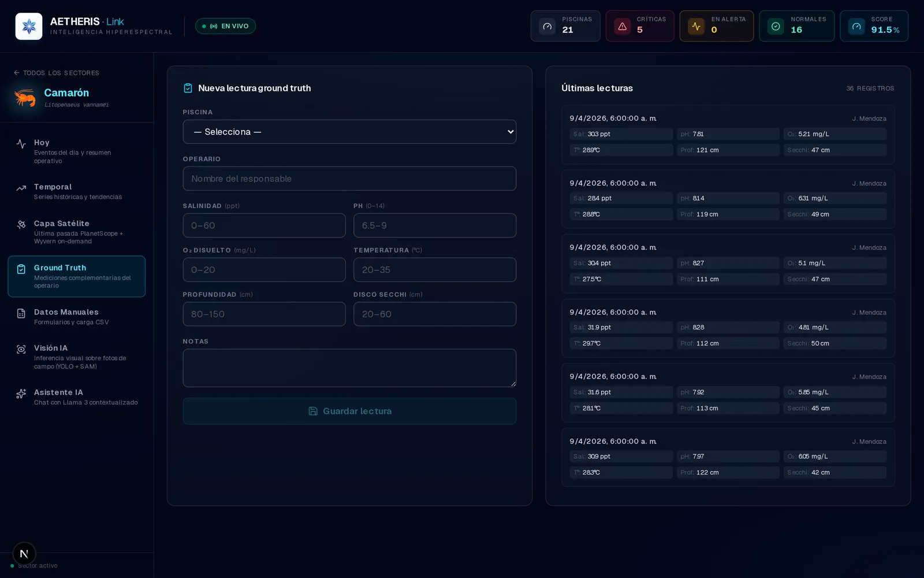
Task: Open the Temporal series section
Action: [x=77, y=191]
